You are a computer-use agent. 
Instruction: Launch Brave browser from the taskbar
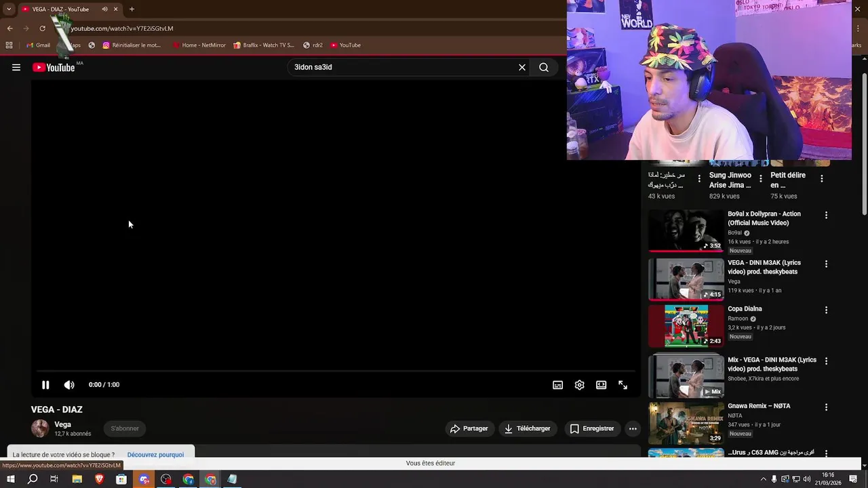tap(100, 479)
